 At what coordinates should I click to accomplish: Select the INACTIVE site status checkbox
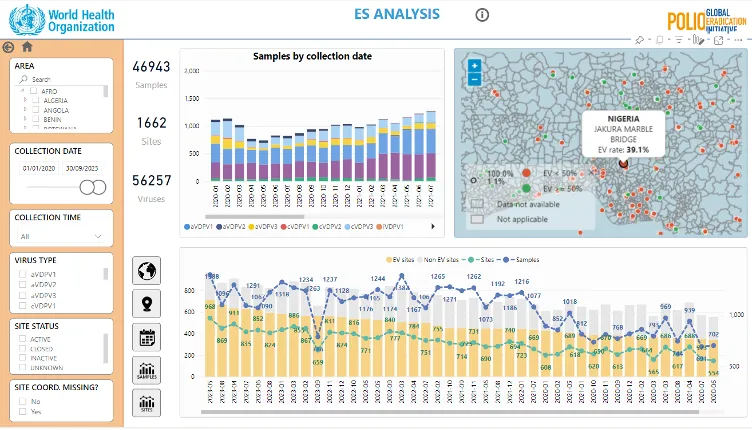click(22, 358)
